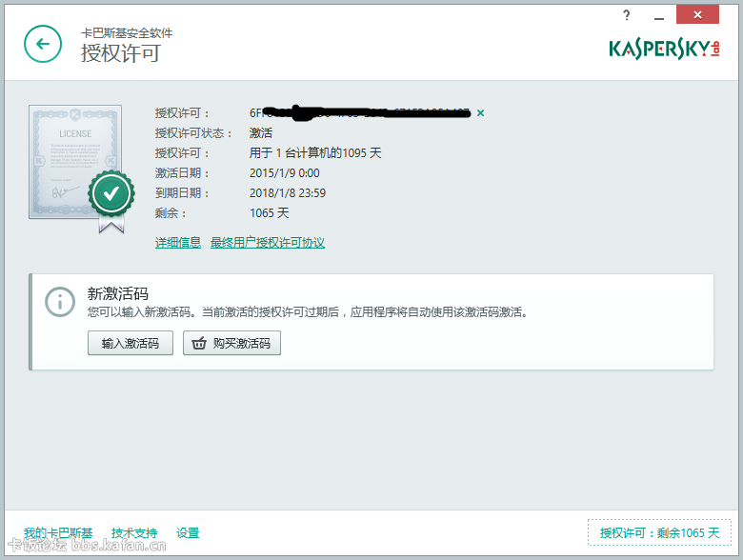Select the license status 激活
The width and height of the screenshot is (743, 560).
click(x=261, y=132)
